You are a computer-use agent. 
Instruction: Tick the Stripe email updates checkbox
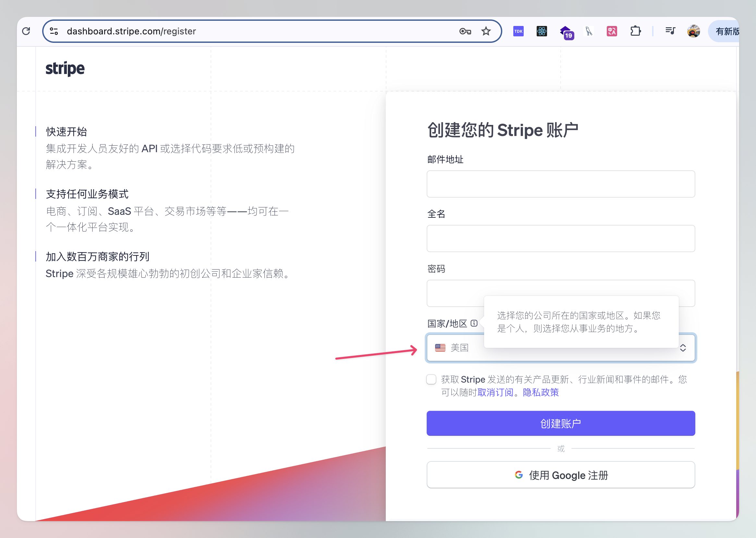point(431,379)
